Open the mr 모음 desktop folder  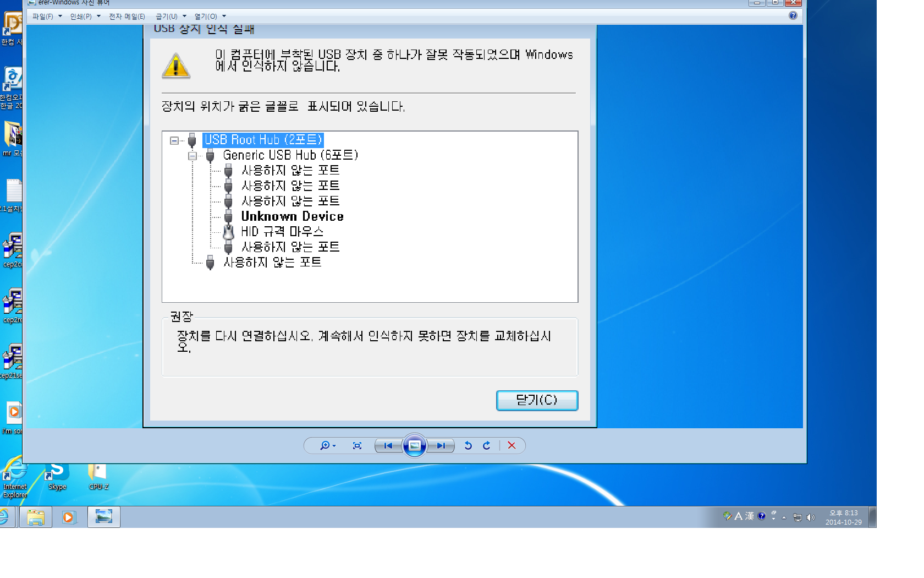12,139
